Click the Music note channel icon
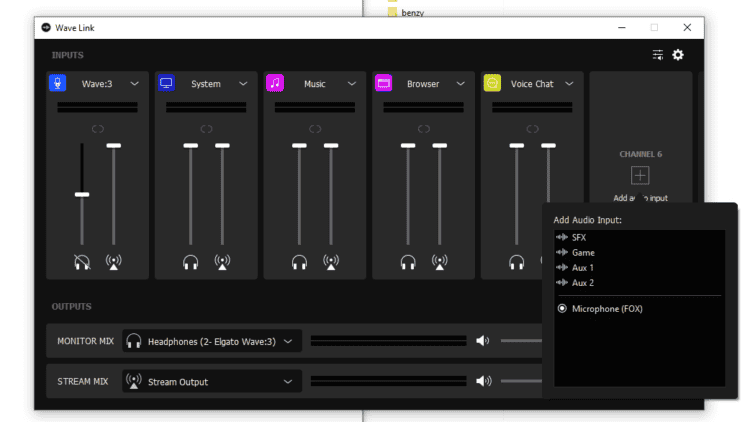 click(x=275, y=83)
